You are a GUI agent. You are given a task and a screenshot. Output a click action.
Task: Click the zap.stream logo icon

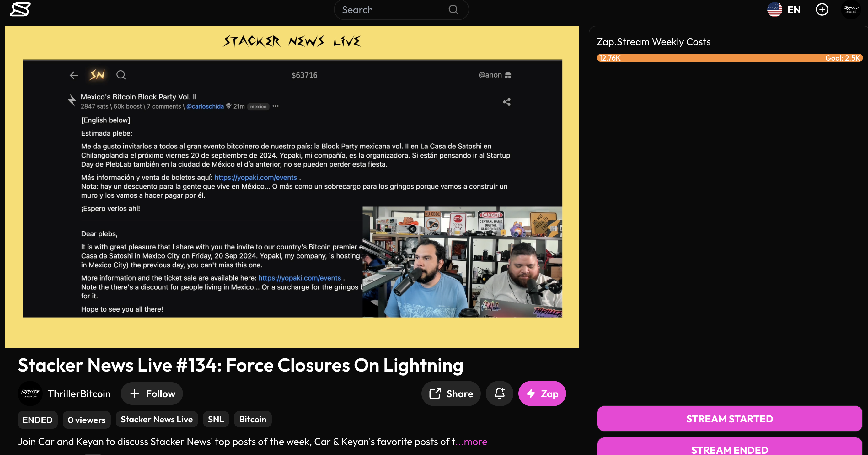pos(20,9)
